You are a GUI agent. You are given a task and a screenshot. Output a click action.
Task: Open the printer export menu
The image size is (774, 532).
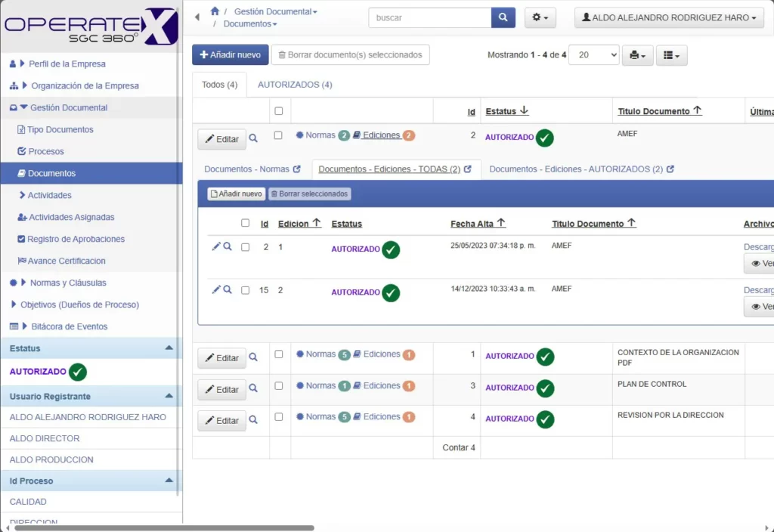point(637,55)
